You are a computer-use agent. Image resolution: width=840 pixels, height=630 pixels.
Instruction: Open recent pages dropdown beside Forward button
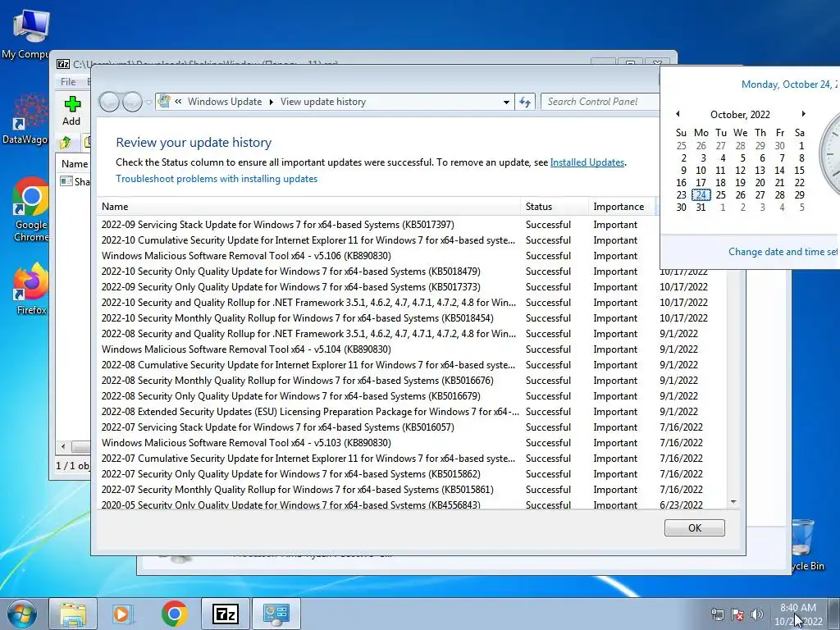tap(149, 102)
